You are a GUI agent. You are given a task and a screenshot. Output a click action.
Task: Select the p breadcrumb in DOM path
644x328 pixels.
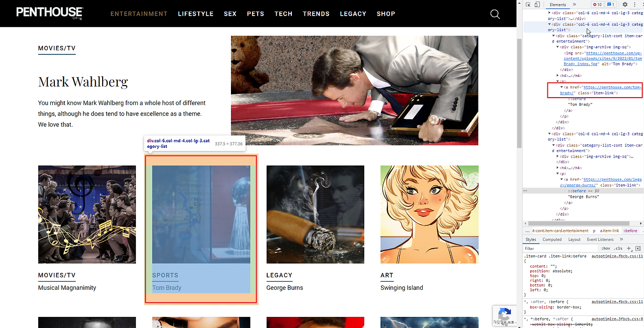[x=594, y=230]
